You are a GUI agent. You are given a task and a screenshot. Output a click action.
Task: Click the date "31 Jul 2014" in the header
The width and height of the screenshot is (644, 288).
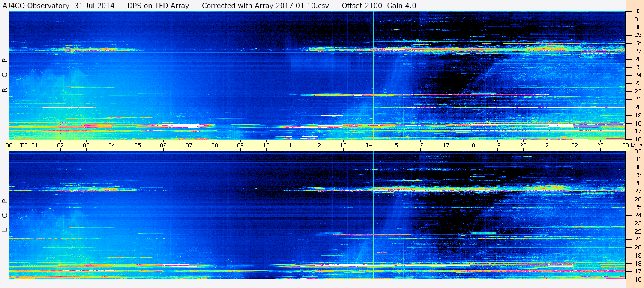(94, 6)
